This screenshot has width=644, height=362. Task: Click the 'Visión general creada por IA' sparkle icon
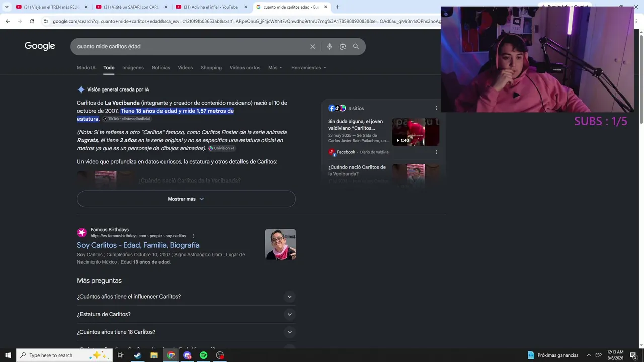pyautogui.click(x=81, y=89)
